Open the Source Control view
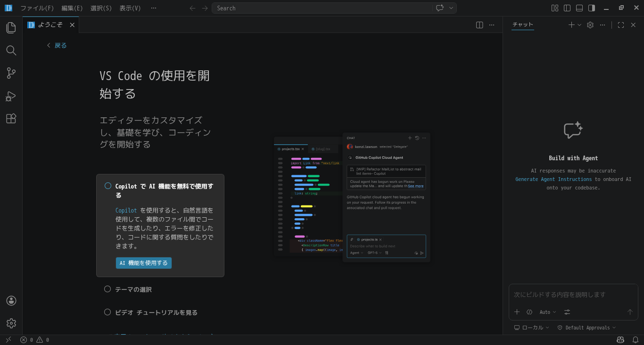Screen dimensions: 644x345 [x=11, y=73]
